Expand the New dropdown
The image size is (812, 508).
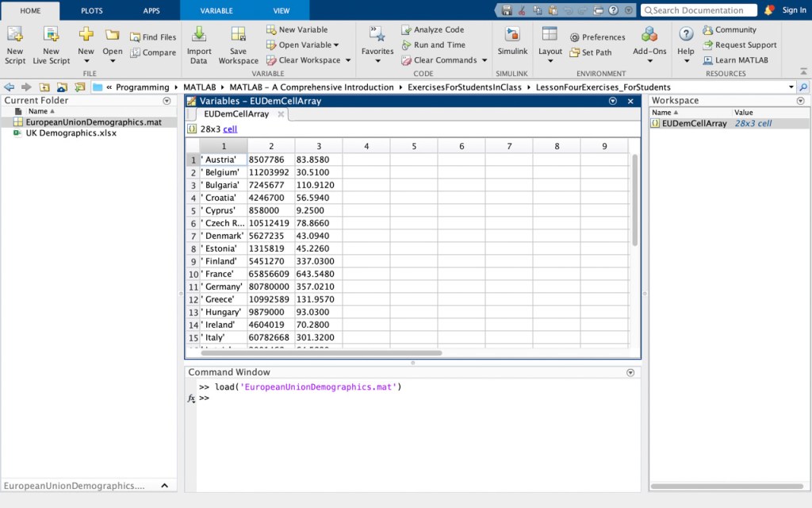86,61
